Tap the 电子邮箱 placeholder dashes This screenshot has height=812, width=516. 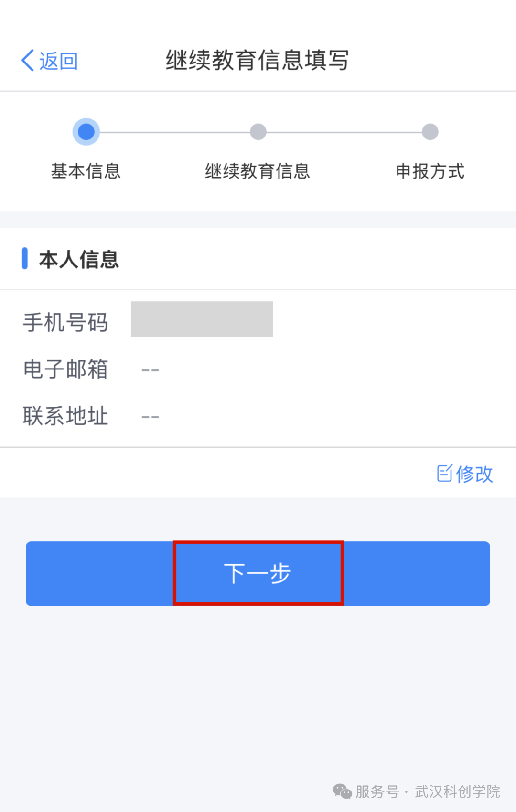[x=150, y=369]
